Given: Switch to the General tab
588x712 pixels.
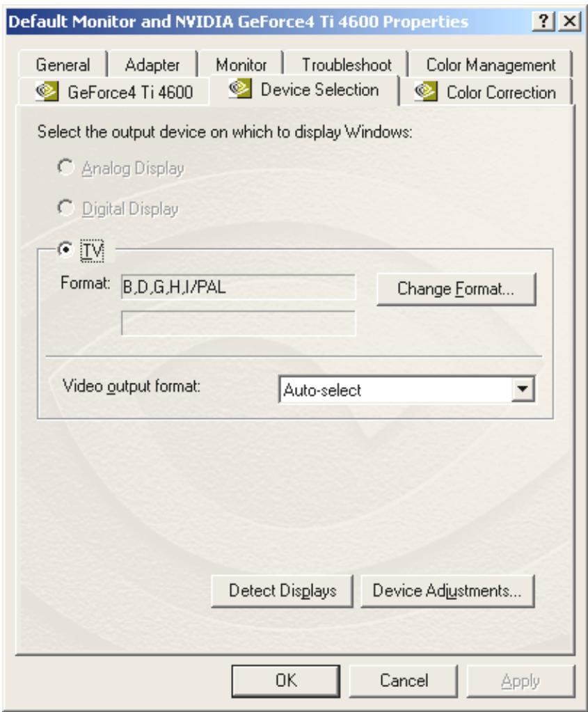Looking at the screenshot, I should click(63, 65).
